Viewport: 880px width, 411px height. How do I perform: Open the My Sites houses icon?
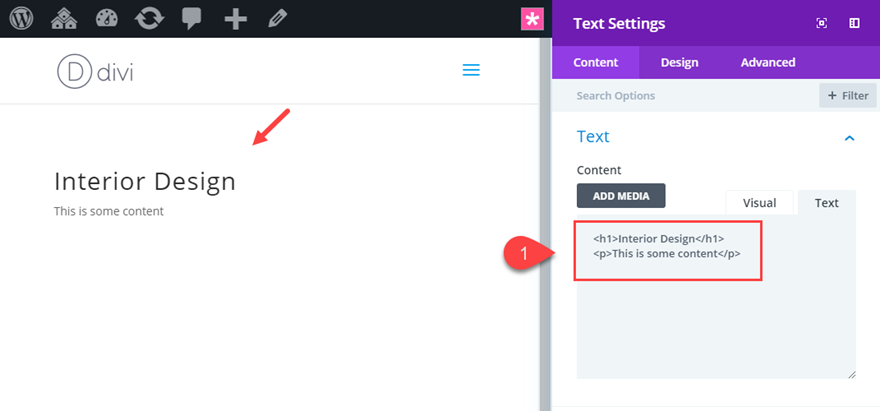tap(65, 19)
